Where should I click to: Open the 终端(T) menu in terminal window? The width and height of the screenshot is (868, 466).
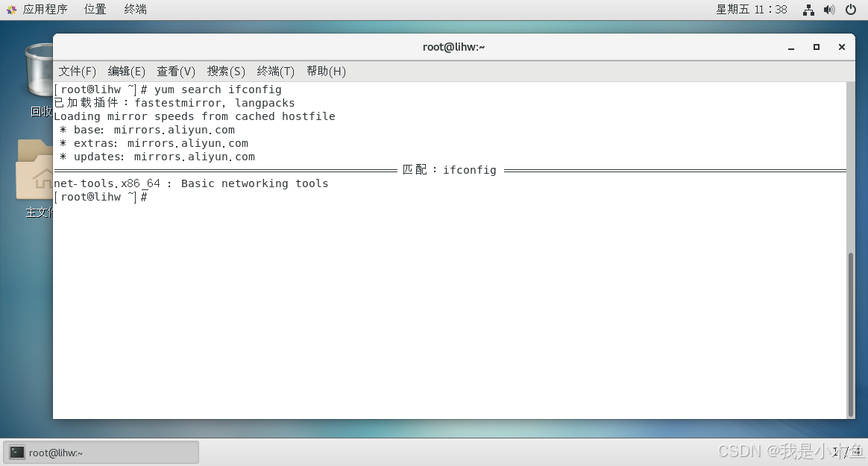(276, 72)
